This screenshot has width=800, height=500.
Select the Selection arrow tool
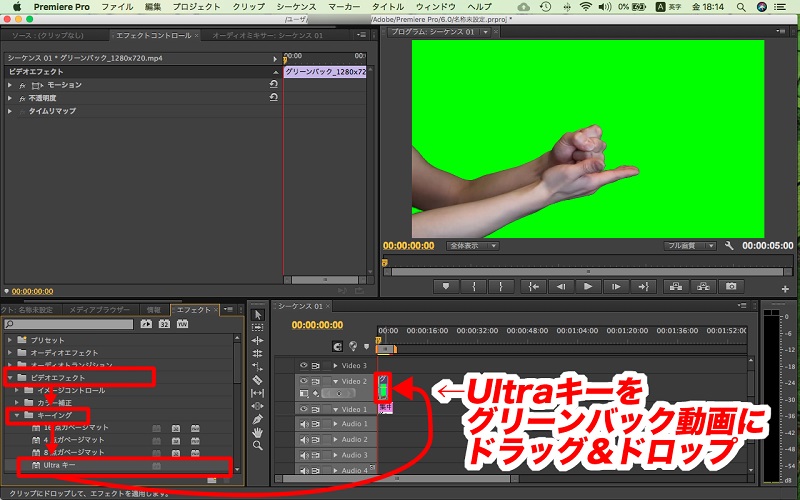coord(258,315)
